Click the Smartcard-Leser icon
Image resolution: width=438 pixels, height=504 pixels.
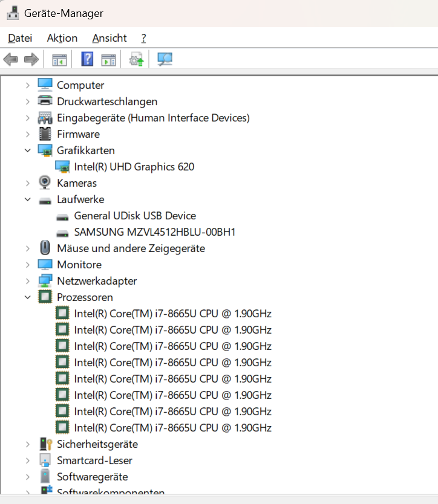(x=45, y=460)
